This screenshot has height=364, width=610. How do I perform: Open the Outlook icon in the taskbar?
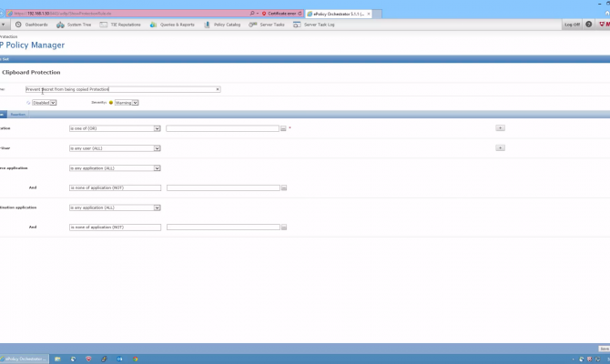120,359
